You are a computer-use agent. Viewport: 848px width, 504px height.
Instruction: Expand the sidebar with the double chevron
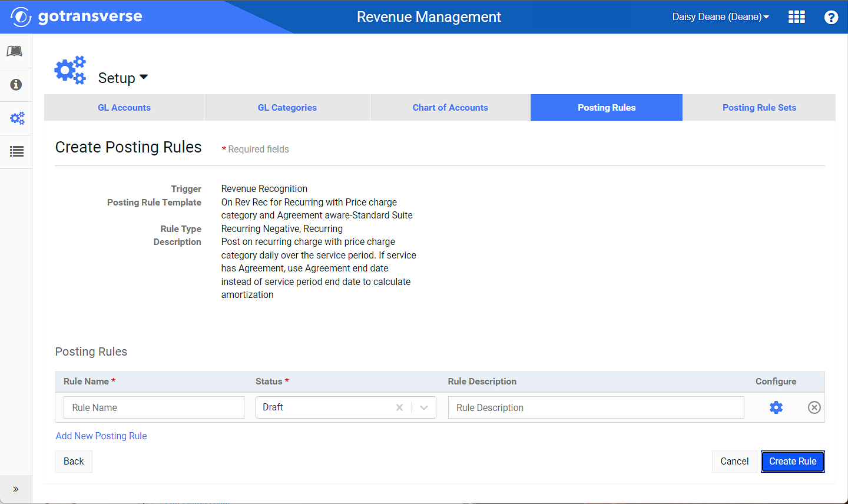[16, 489]
